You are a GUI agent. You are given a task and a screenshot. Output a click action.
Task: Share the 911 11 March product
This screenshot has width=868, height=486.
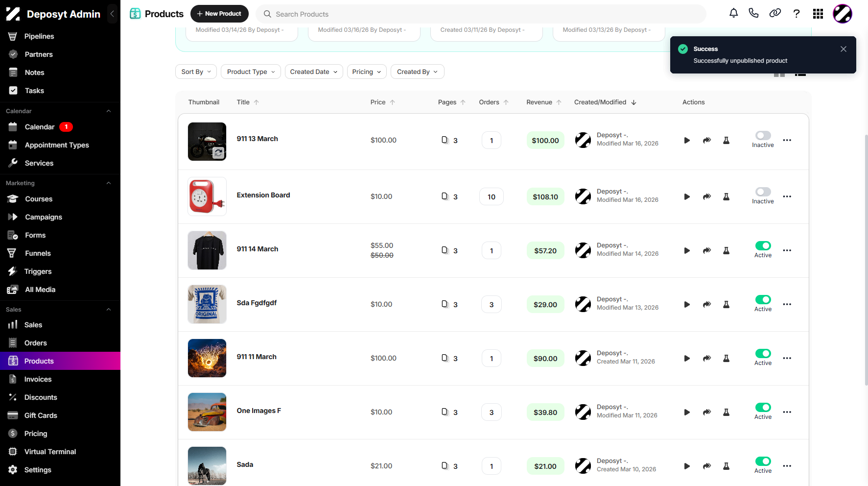[x=707, y=358]
